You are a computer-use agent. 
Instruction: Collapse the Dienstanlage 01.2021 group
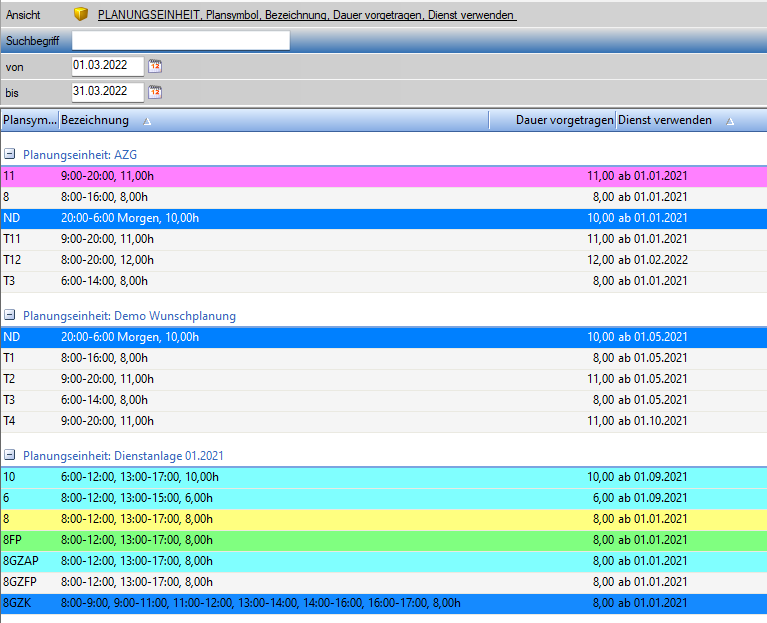(9, 456)
